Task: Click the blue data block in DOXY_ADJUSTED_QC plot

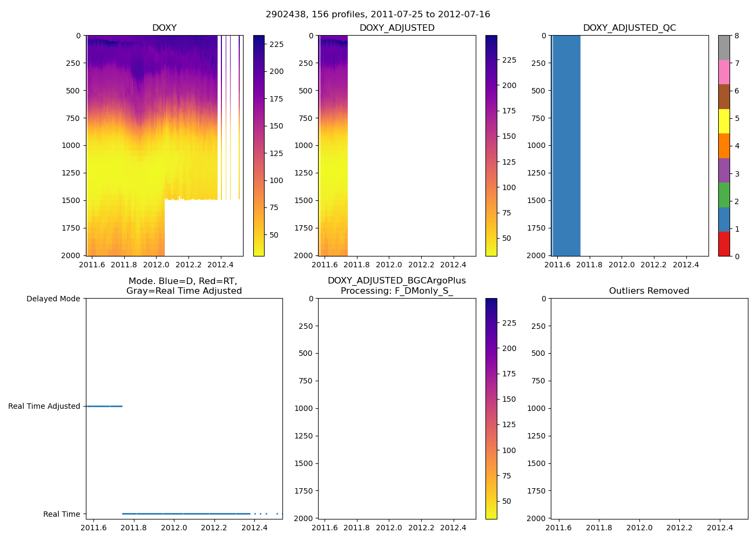Action: pos(566,146)
